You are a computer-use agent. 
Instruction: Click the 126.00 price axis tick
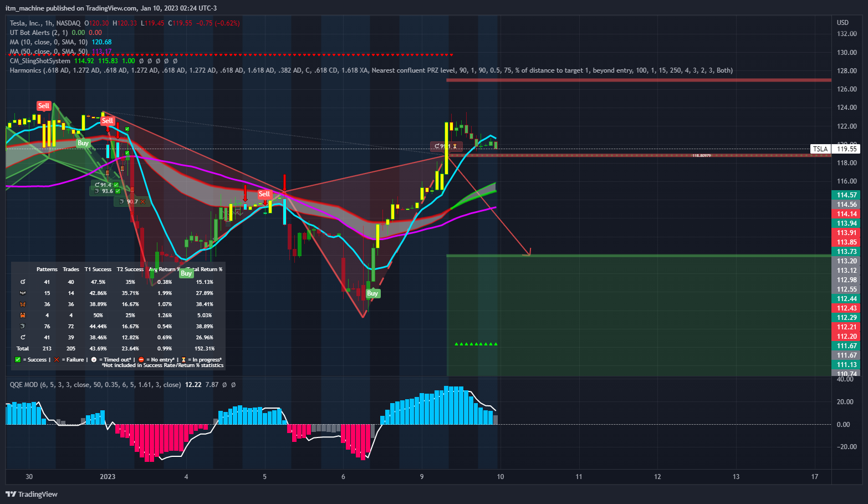click(x=847, y=89)
